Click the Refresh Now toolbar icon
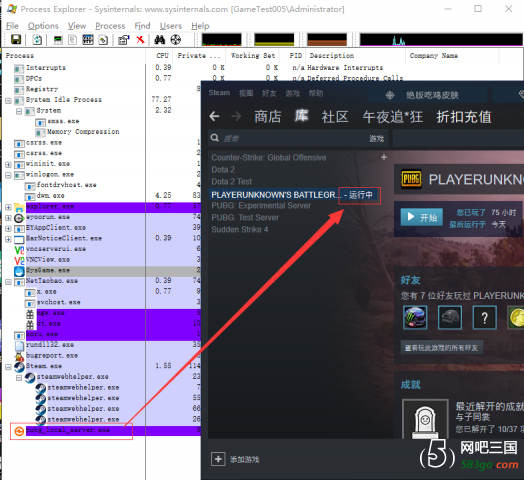Viewport: 524px width, 480px height. pos(37,40)
